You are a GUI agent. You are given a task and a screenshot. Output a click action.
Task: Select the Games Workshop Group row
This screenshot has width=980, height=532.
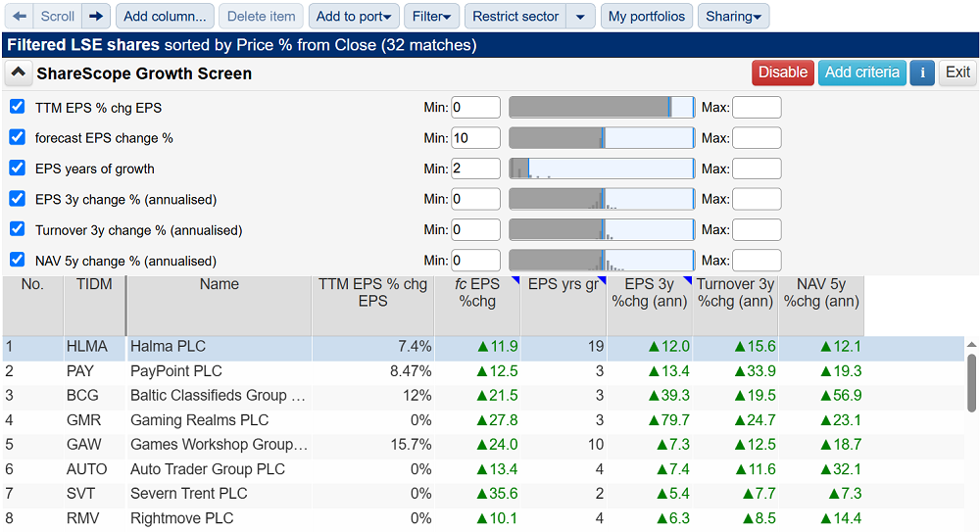(483, 445)
